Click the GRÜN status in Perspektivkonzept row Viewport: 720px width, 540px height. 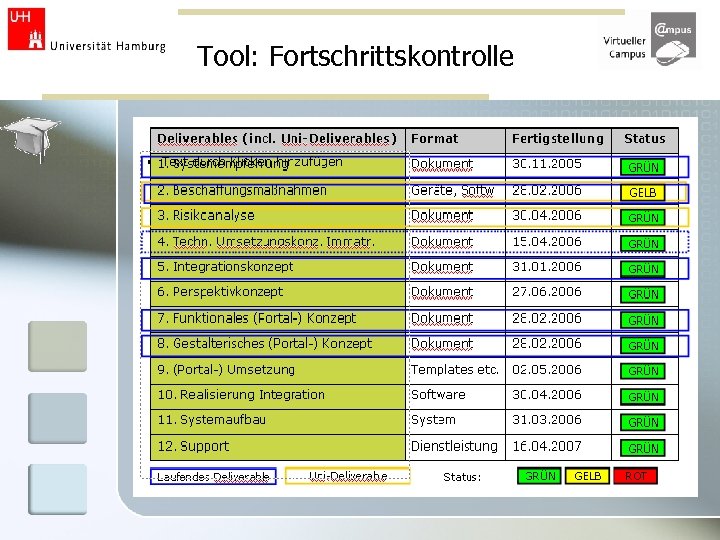(x=642, y=294)
